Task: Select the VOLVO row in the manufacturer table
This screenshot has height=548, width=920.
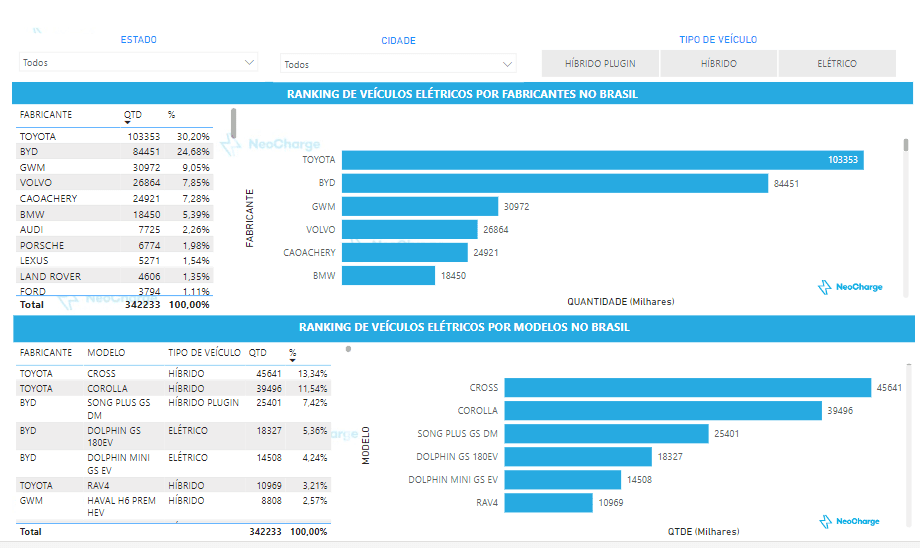Action: [x=114, y=183]
